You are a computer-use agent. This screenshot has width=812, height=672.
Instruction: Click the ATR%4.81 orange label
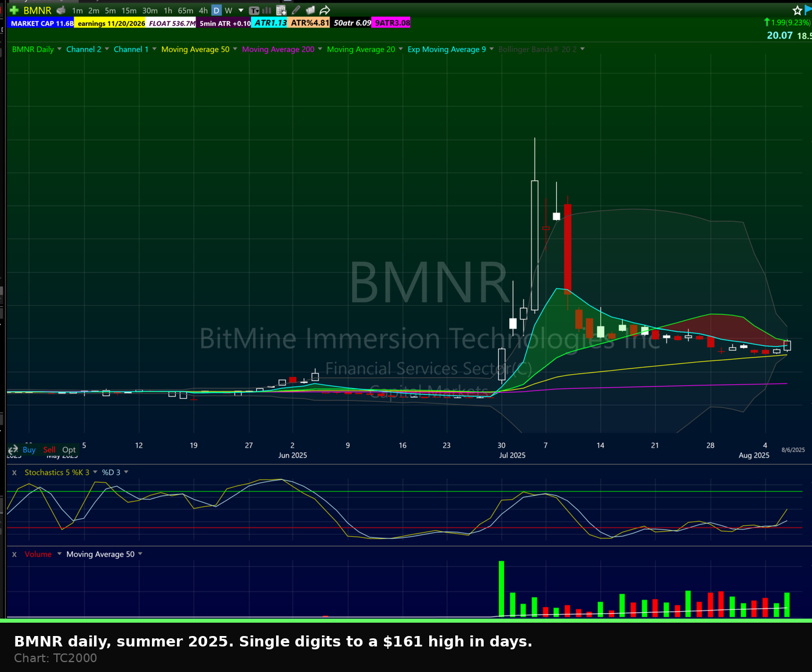pyautogui.click(x=309, y=23)
